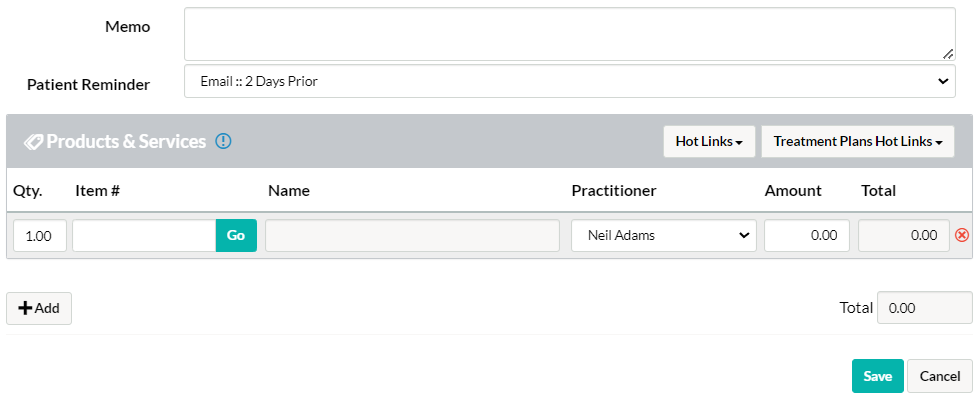This screenshot has height=404, width=978.
Task: Click the info icon beside Products & Services
Action: pyautogui.click(x=223, y=142)
